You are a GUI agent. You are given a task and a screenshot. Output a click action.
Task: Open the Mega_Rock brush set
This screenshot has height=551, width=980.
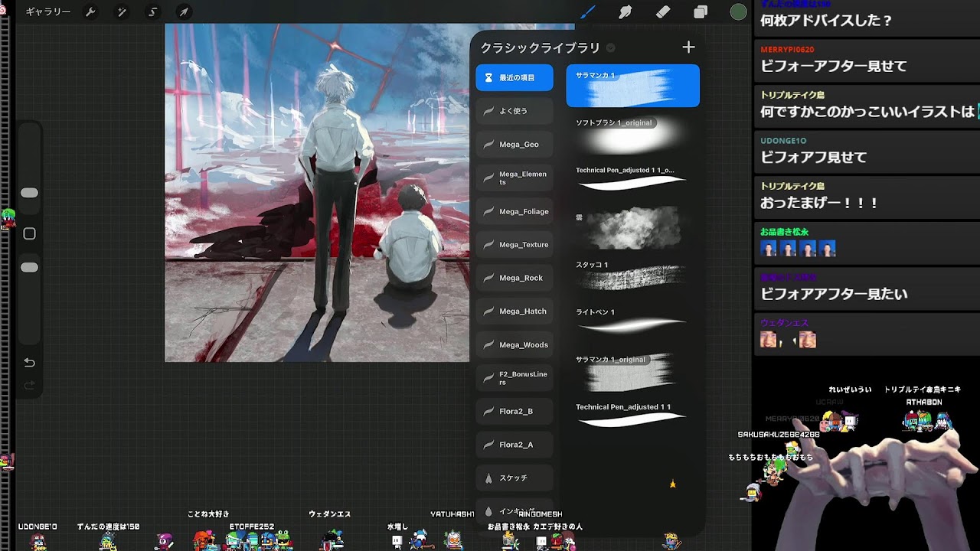click(x=514, y=278)
